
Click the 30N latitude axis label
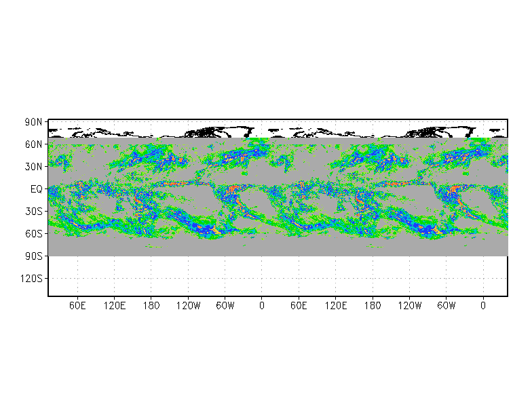pos(34,167)
